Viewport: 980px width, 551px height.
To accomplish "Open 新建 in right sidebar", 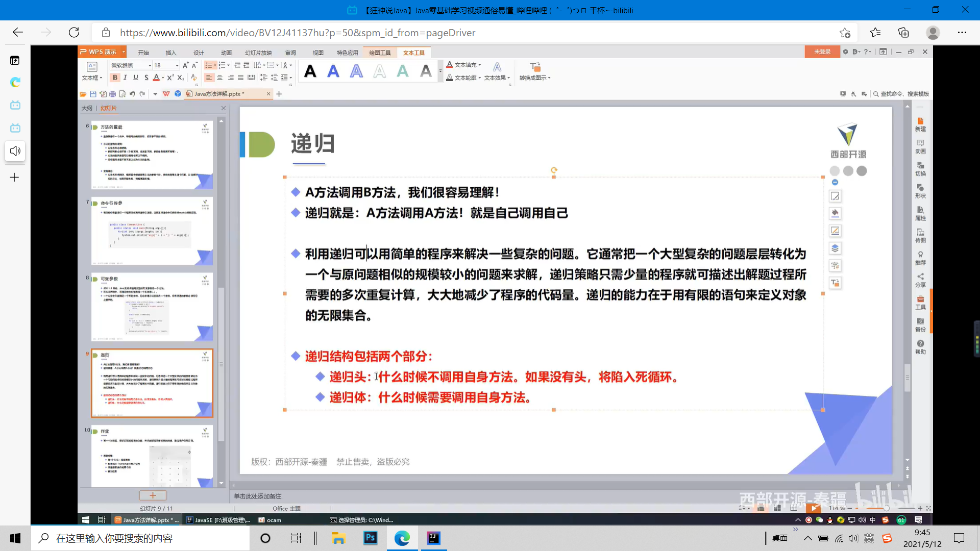I will [920, 124].
